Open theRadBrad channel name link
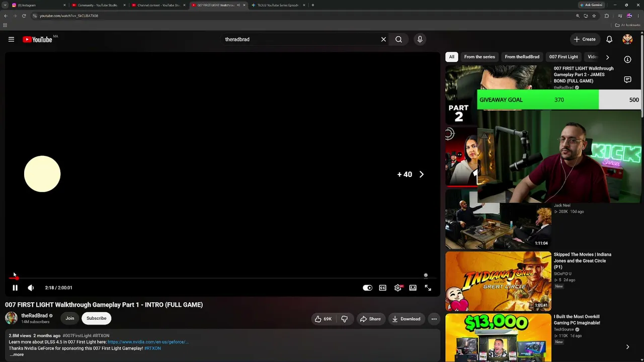 pos(34,316)
